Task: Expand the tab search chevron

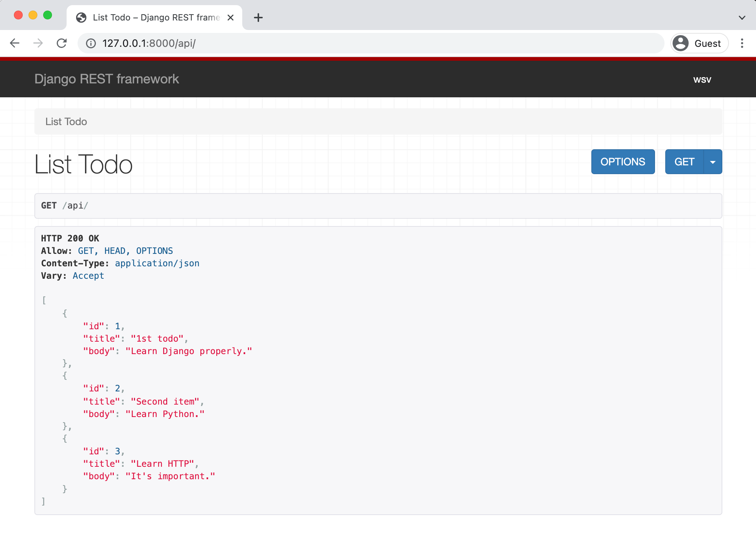Action: [x=742, y=18]
